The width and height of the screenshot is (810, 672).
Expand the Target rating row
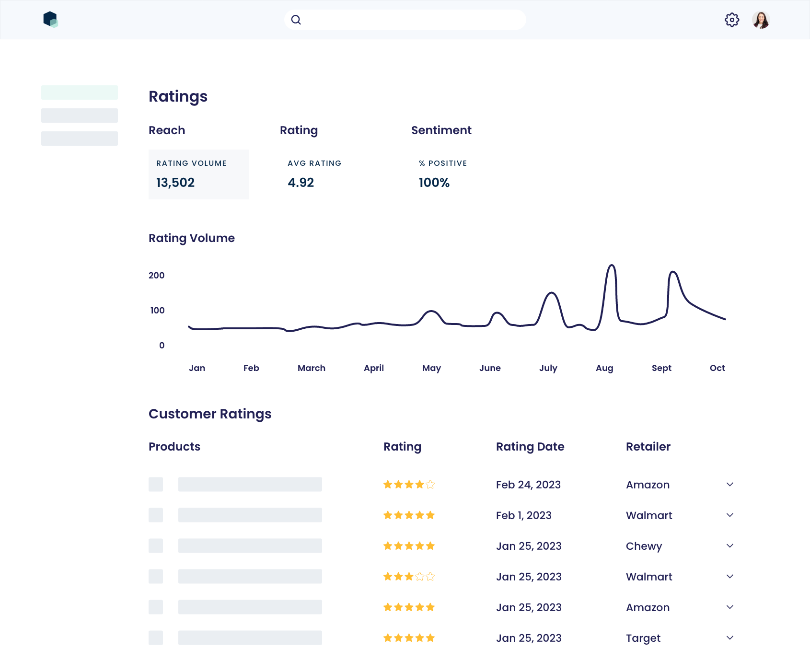pyautogui.click(x=729, y=638)
